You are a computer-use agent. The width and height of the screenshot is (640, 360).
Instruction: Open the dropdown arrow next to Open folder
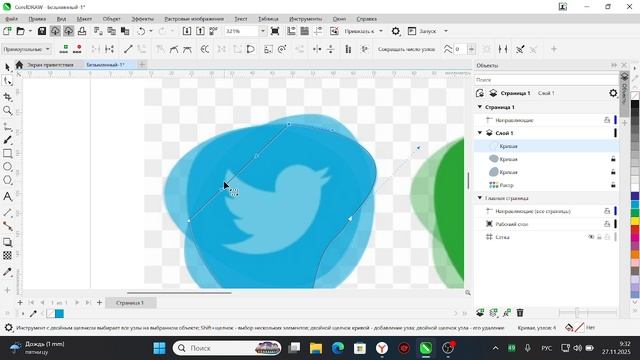click(x=30, y=31)
